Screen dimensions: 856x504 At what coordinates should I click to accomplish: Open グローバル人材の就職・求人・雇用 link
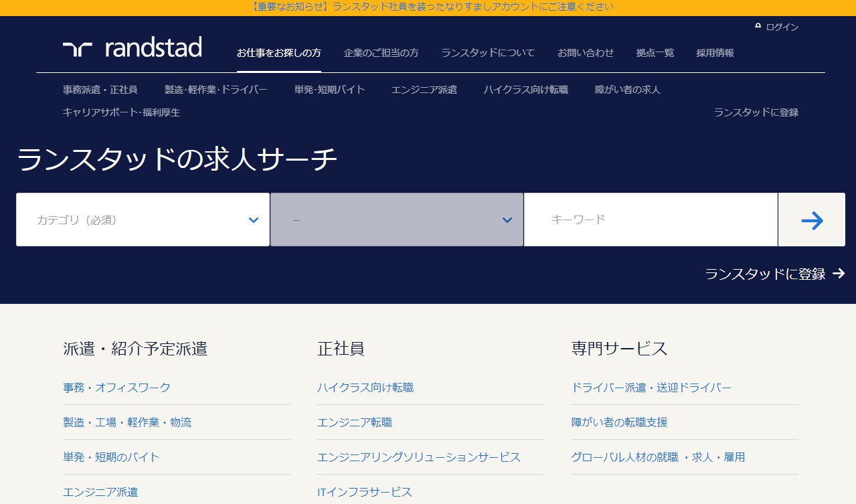[658, 457]
